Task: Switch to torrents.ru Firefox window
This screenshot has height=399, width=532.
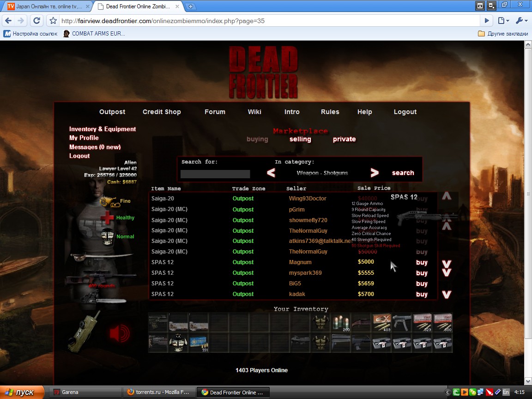Action: coord(159,392)
